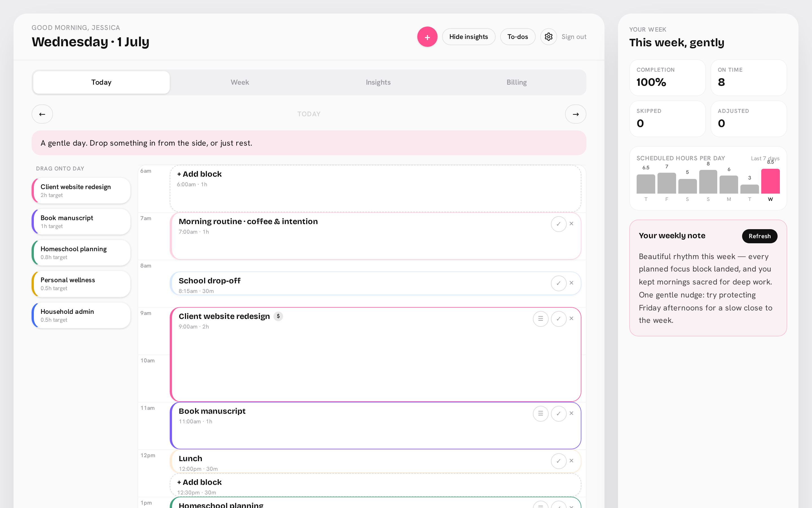The height and width of the screenshot is (508, 812).
Task: Mark Morning routine block as done
Action: tap(558, 224)
